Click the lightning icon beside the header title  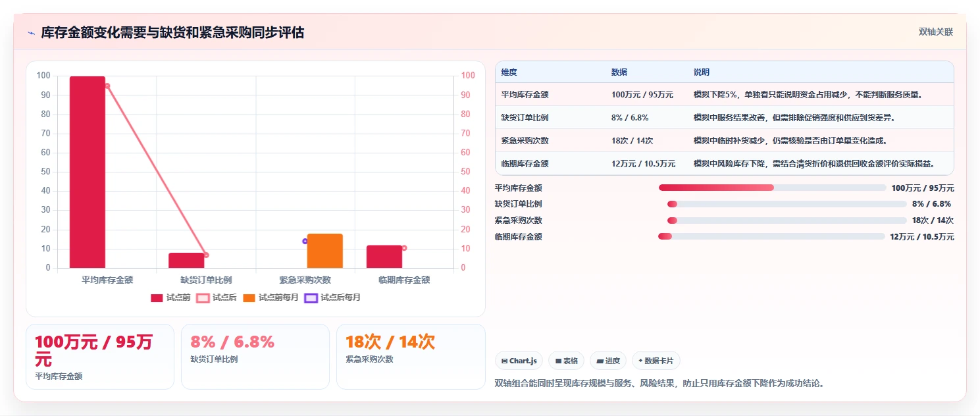coord(31,33)
